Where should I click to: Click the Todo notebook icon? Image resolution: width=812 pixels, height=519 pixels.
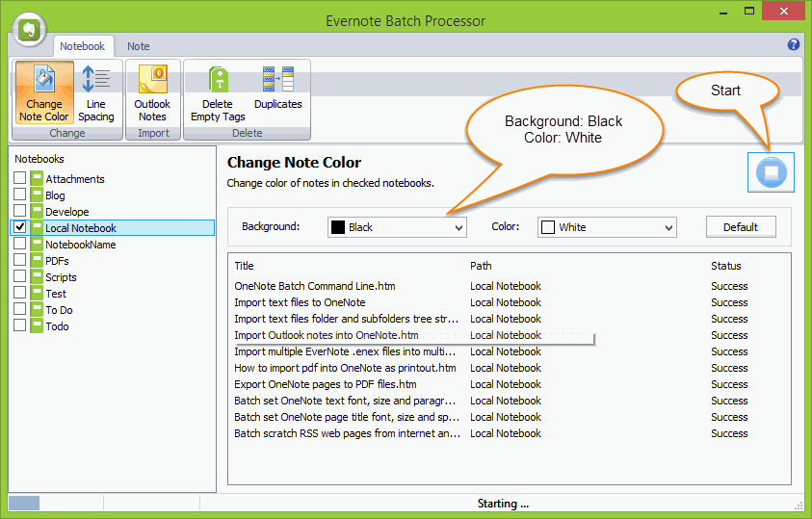37,326
